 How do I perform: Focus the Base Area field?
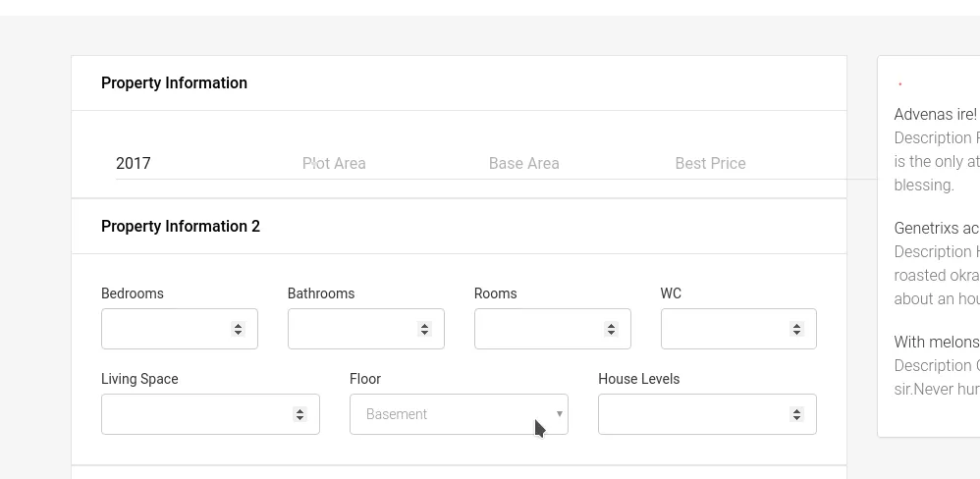click(570, 164)
